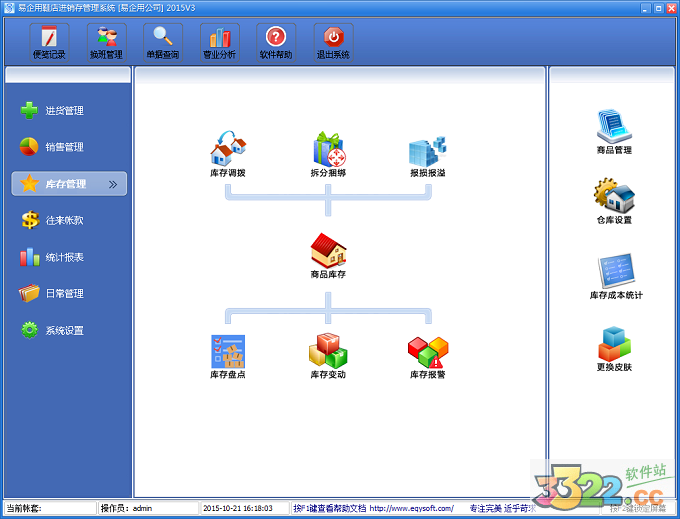Open 商品库存 house icon
680x519 pixels.
pos(328,256)
